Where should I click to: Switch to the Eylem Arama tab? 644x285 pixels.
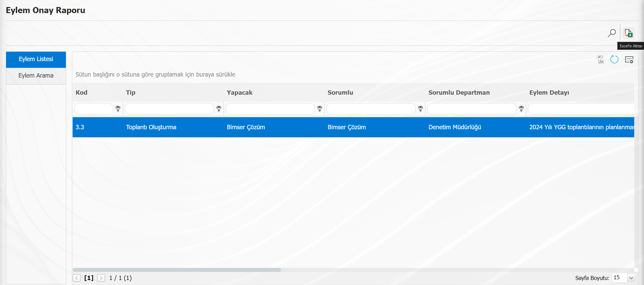36,76
